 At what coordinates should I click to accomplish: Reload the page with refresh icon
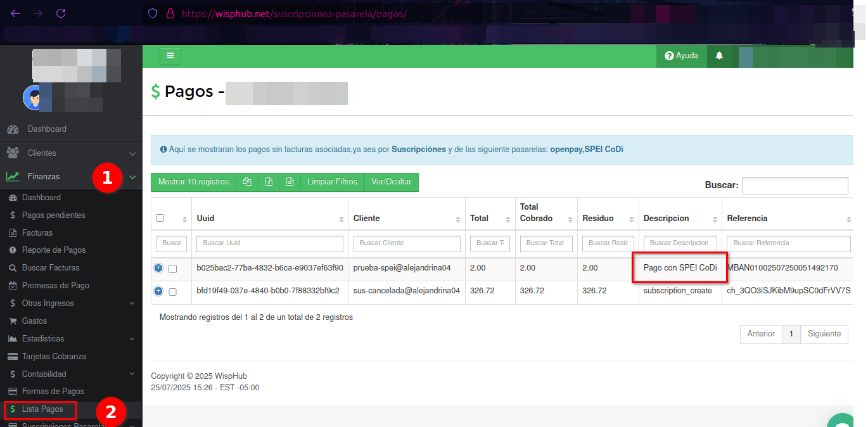click(61, 13)
